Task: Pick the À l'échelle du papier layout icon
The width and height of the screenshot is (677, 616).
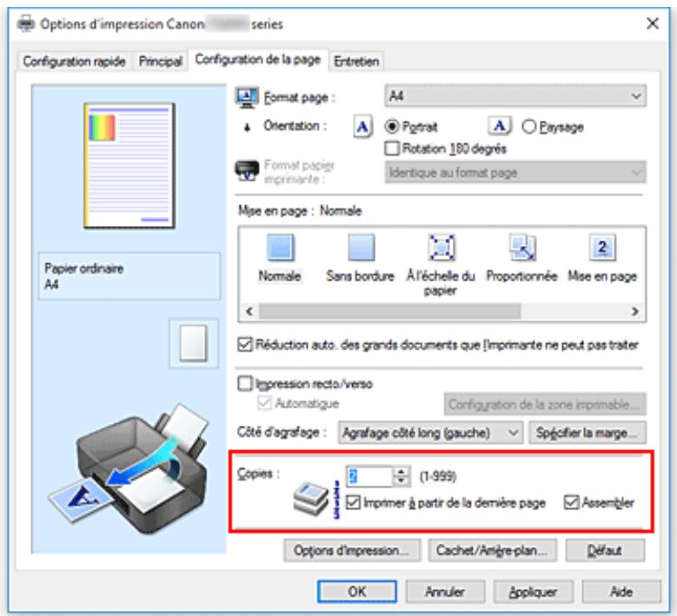Action: pos(441,248)
